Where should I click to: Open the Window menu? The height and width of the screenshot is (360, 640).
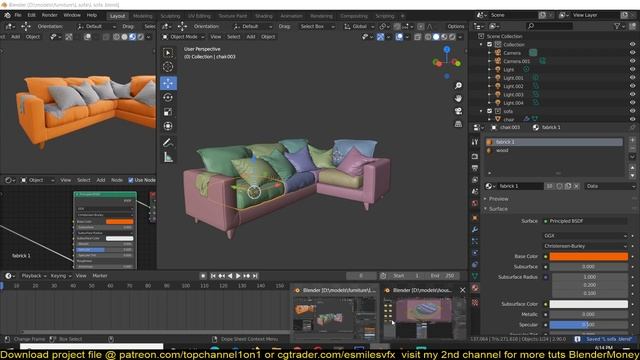coord(72,15)
